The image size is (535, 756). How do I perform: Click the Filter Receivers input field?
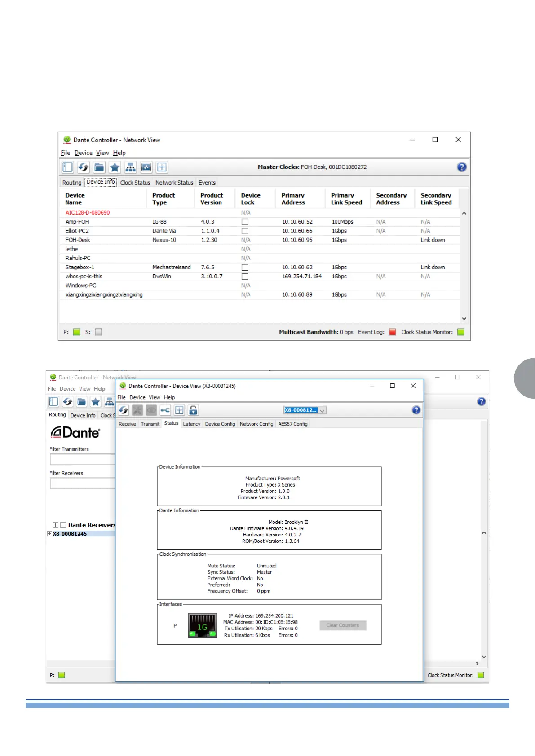(83, 483)
